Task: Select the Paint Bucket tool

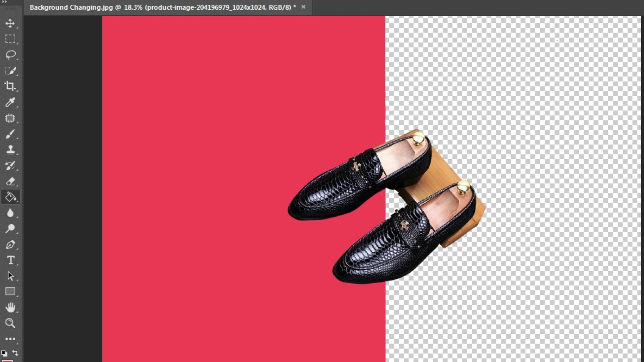Action: point(10,197)
